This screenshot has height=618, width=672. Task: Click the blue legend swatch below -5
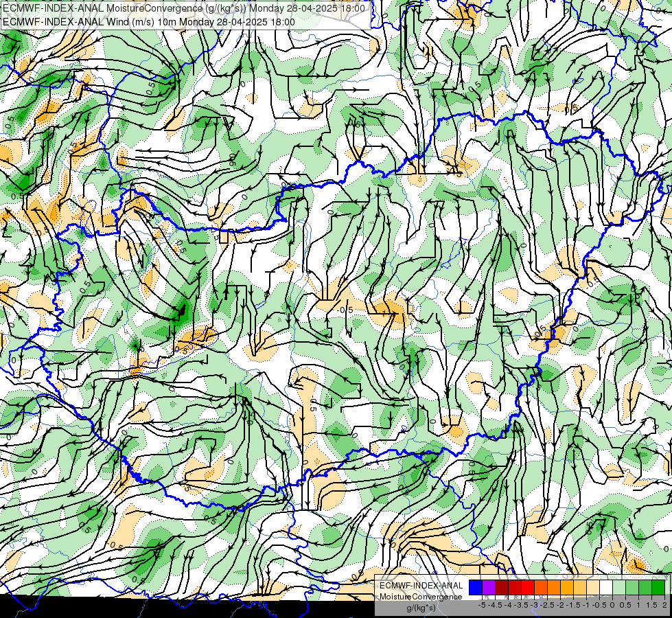(x=476, y=587)
